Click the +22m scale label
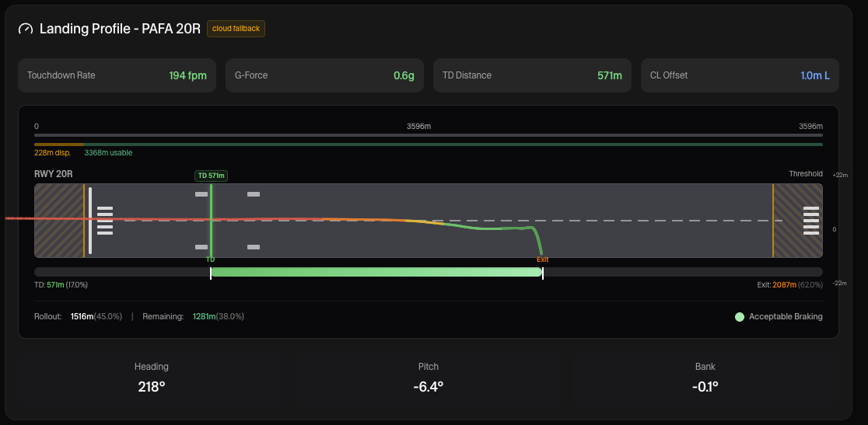 pyautogui.click(x=840, y=175)
